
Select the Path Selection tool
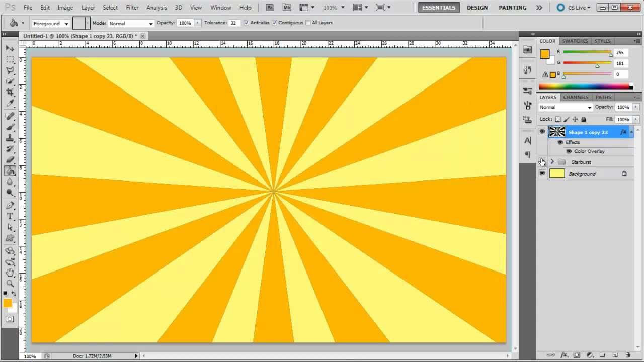[x=10, y=228]
